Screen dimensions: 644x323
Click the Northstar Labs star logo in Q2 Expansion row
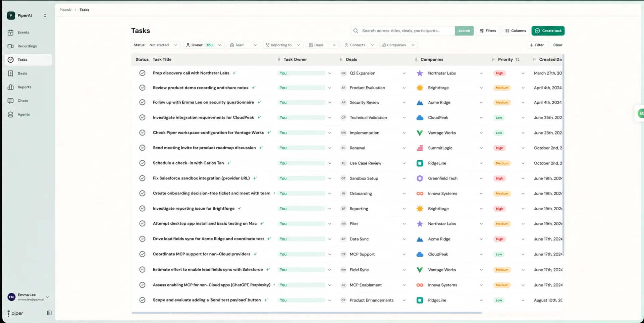pos(420,73)
